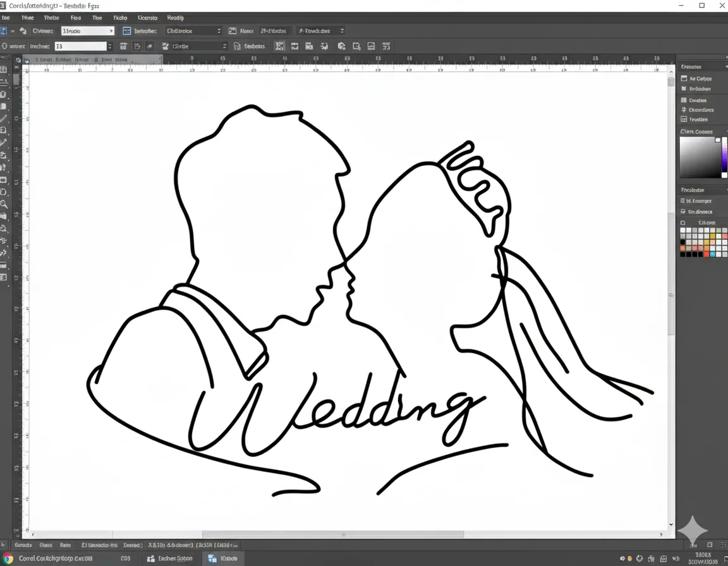This screenshot has height=566, width=728.
Task: Click the 'Eadher Saton' taskbar button
Action: click(x=170, y=558)
